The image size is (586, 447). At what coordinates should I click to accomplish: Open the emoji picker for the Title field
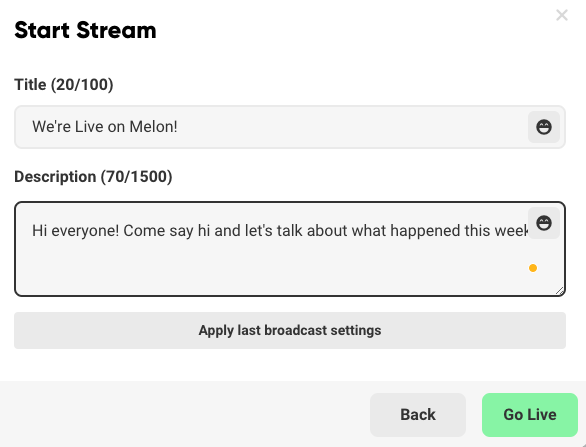[x=544, y=127]
